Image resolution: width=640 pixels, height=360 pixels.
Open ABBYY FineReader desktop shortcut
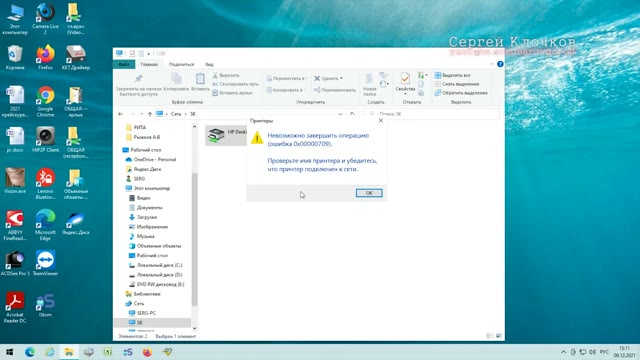[15, 225]
